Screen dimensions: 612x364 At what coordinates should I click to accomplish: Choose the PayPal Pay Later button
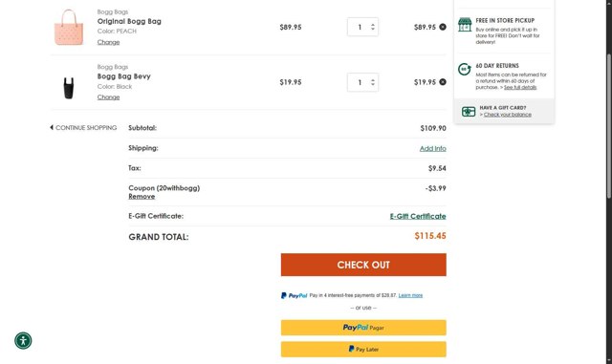[363, 349]
